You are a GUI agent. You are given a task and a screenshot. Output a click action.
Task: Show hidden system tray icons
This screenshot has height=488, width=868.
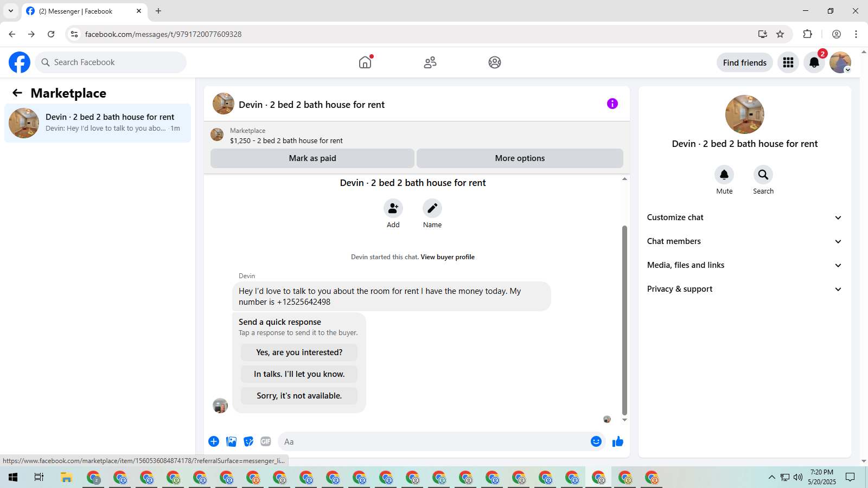pos(771,477)
